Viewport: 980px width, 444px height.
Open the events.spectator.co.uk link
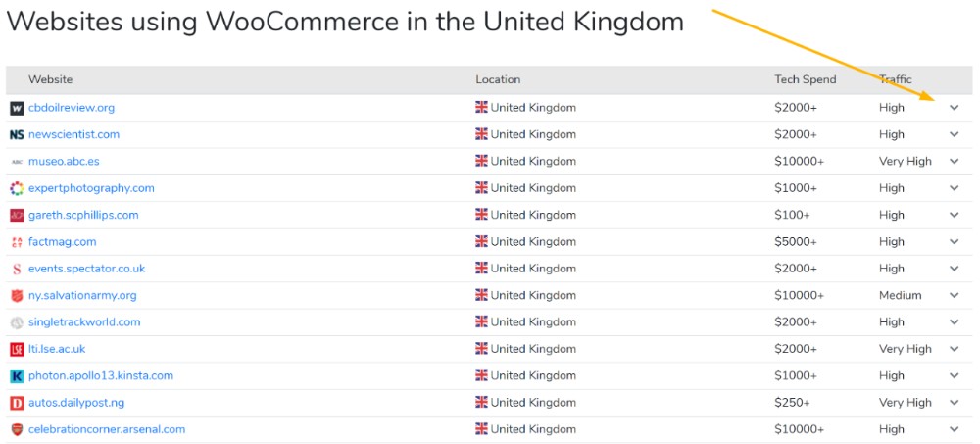click(86, 269)
